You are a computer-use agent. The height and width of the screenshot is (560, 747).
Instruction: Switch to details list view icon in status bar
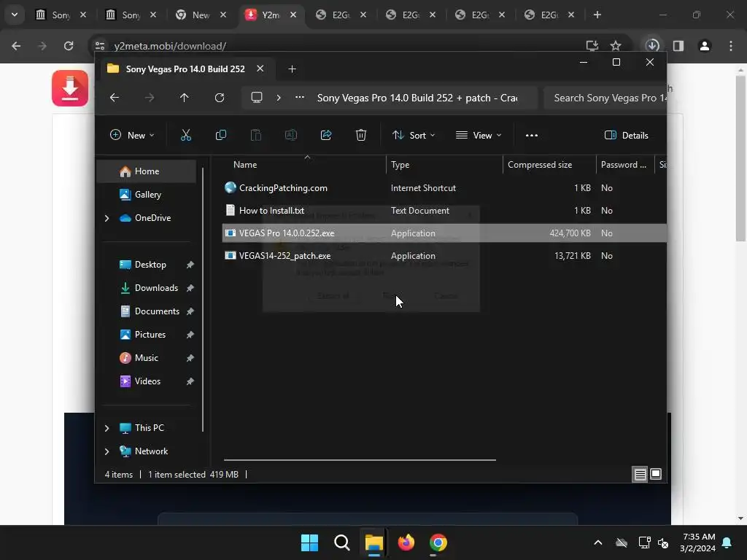[640, 474]
